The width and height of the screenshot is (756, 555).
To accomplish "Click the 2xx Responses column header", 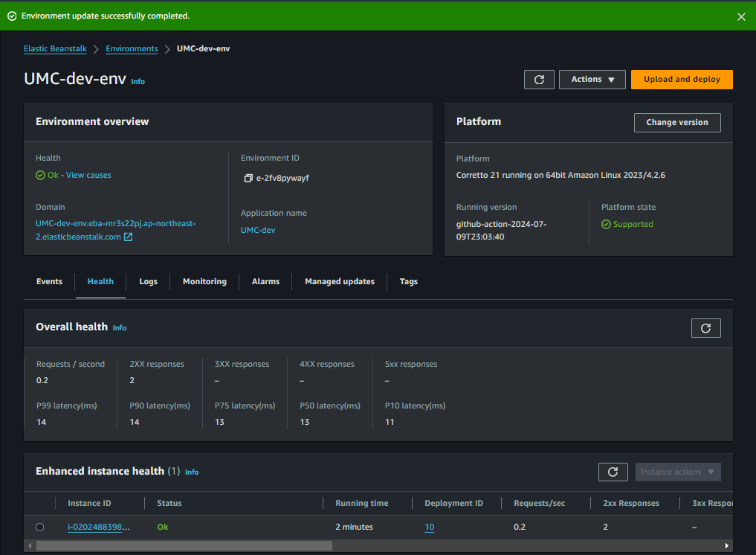I will point(630,503).
